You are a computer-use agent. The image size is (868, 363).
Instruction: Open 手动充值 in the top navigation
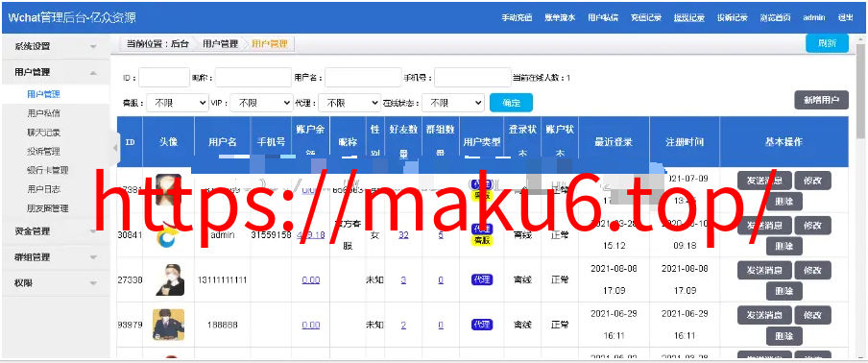click(x=517, y=17)
